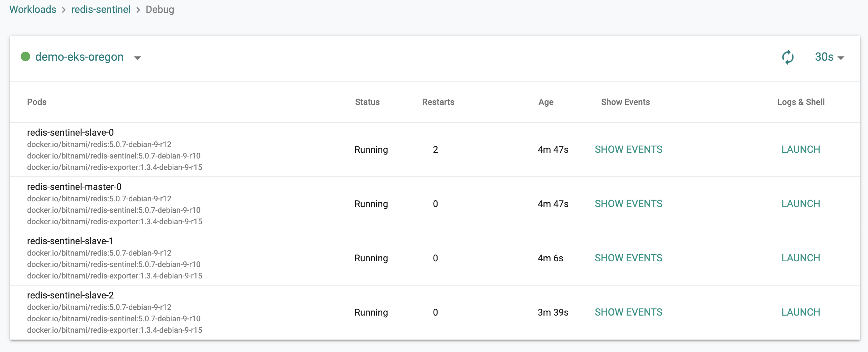Click Running status of redis-sentinel-slave-0

(x=371, y=150)
